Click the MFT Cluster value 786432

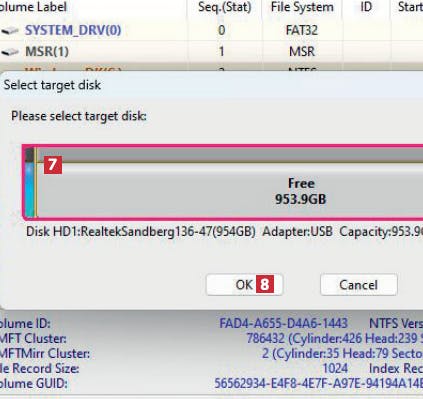265,338
